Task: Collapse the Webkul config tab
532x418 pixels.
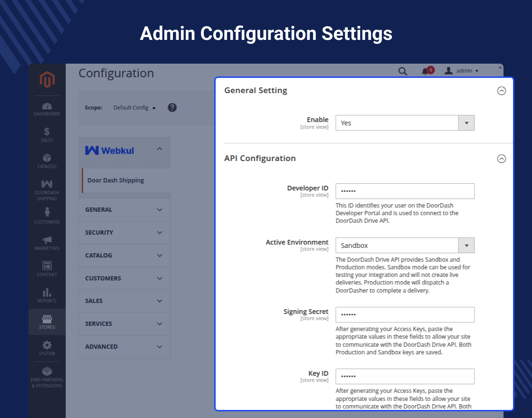Action: pos(124,150)
